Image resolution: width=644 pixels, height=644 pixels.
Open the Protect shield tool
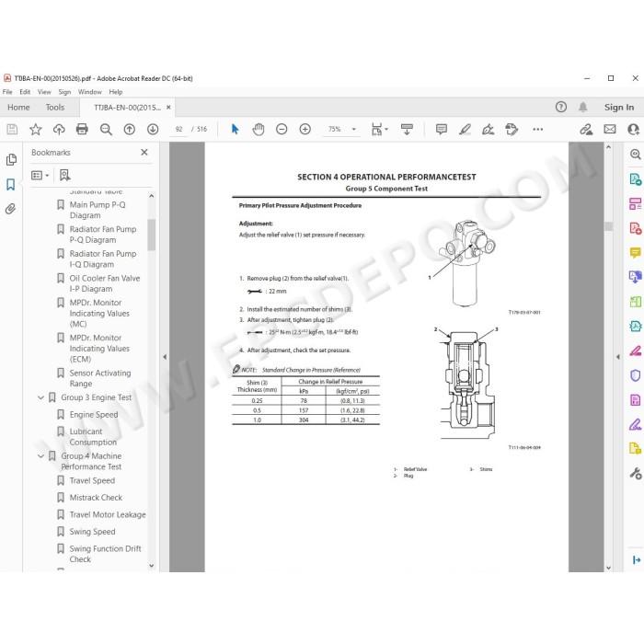(x=635, y=375)
